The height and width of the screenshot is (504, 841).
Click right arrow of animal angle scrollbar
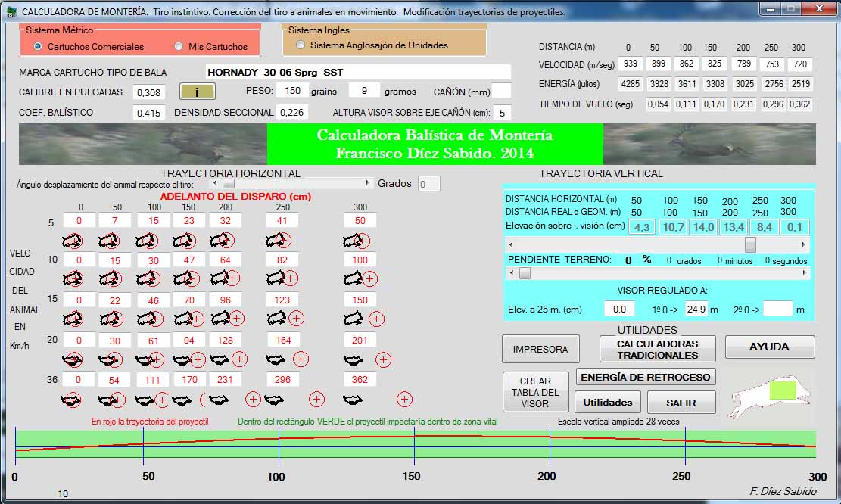(x=369, y=183)
